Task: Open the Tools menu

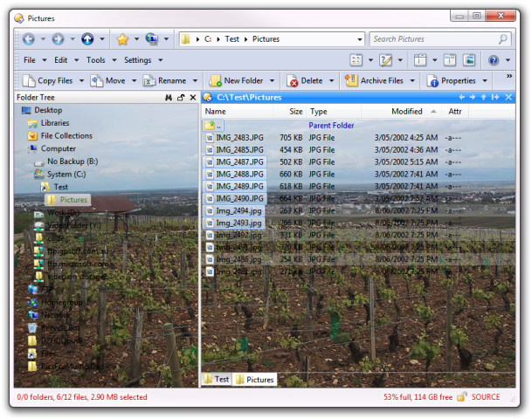Action: coord(95,60)
